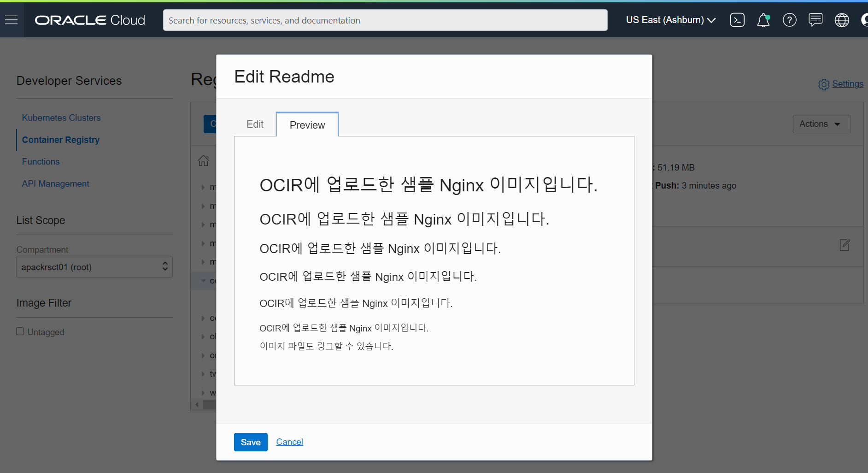Open Container Registry in sidebar
The height and width of the screenshot is (473, 868).
[x=61, y=140]
